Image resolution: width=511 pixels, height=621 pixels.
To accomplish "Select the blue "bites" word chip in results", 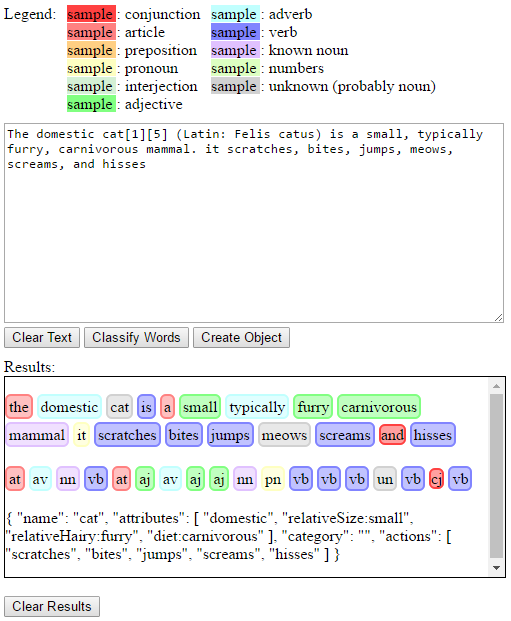I will 184,435.
